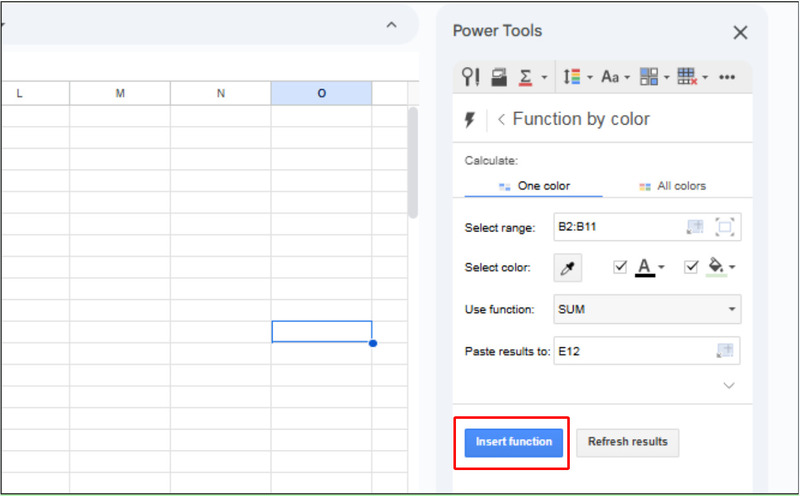Click the sort by color icon
Viewport: 800px width, 496px height.
pyautogui.click(x=572, y=77)
